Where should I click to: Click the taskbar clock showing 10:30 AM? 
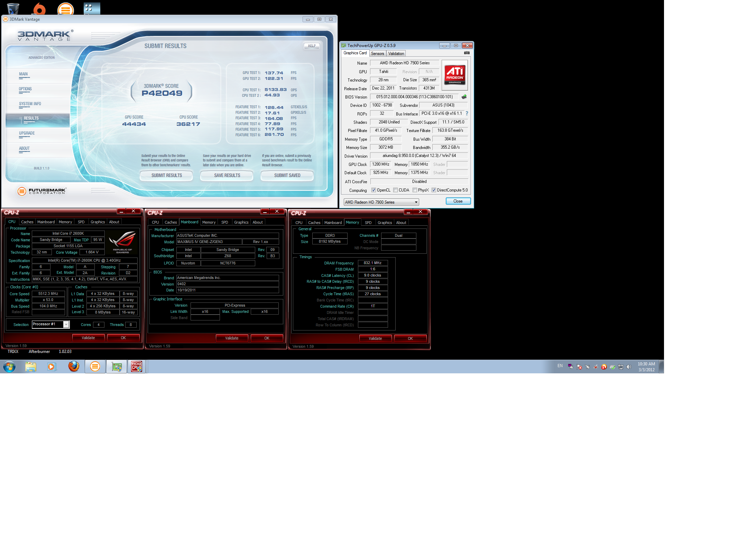pos(646,367)
